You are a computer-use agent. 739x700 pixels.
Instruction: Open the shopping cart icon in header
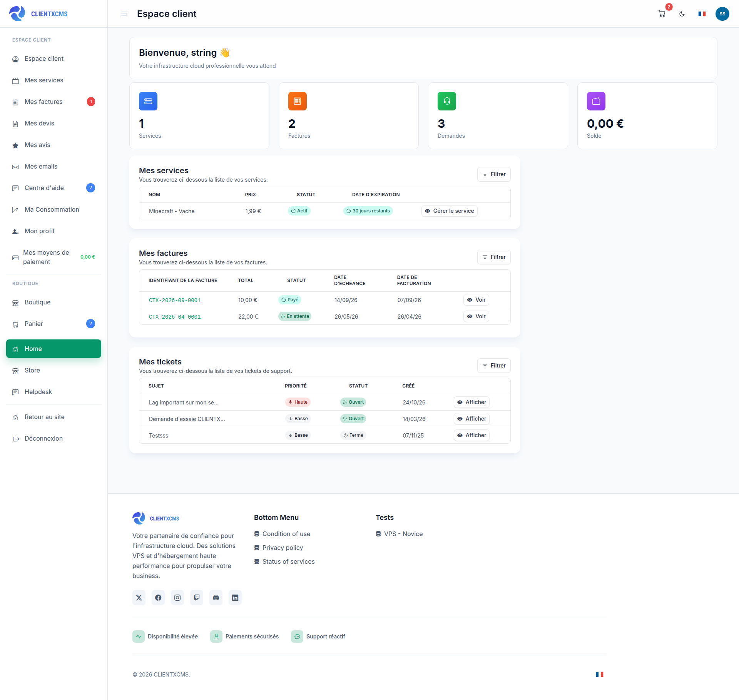[x=662, y=14]
